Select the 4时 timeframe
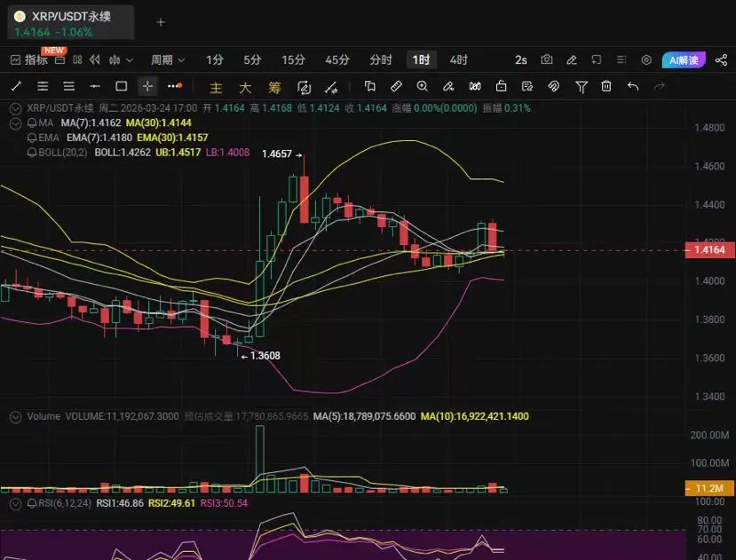The width and height of the screenshot is (736, 560). click(x=459, y=60)
